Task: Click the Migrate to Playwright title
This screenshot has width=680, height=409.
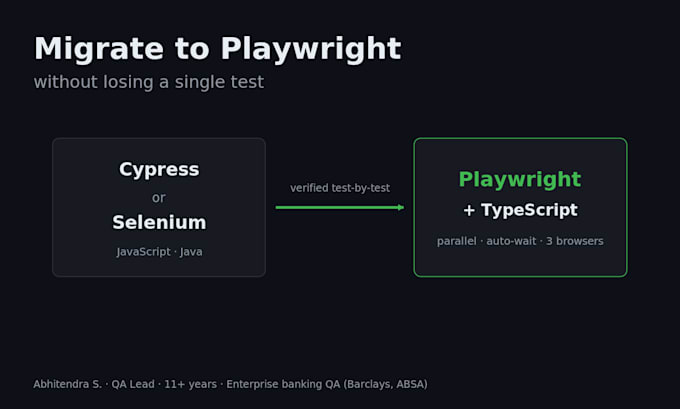Action: [x=218, y=49]
